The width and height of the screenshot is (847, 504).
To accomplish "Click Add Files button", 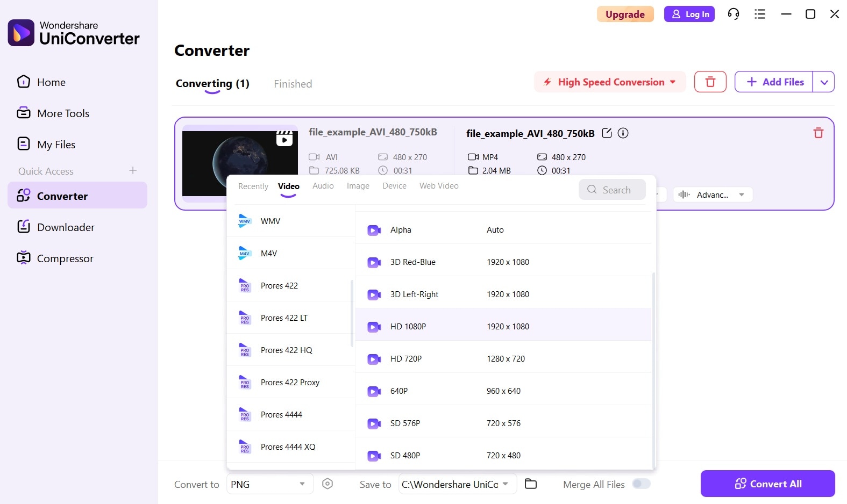I will coord(774,82).
